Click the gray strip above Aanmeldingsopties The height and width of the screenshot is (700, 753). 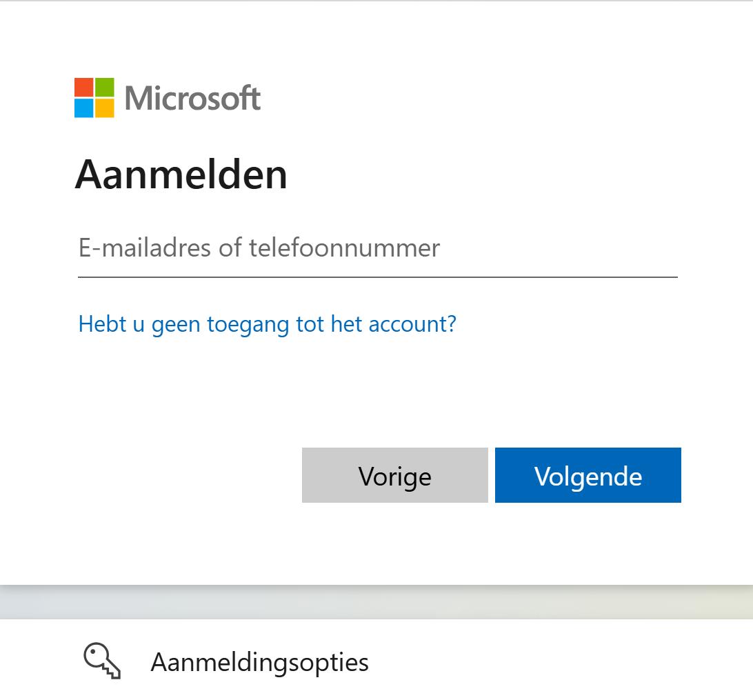click(x=376, y=604)
